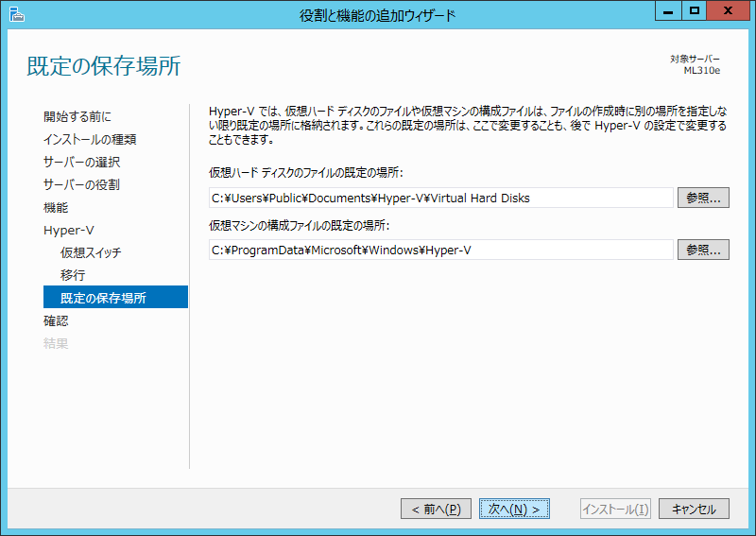This screenshot has width=756, height=536.
Task: Go to 仮想スイッチ sub-step
Action: (91, 252)
